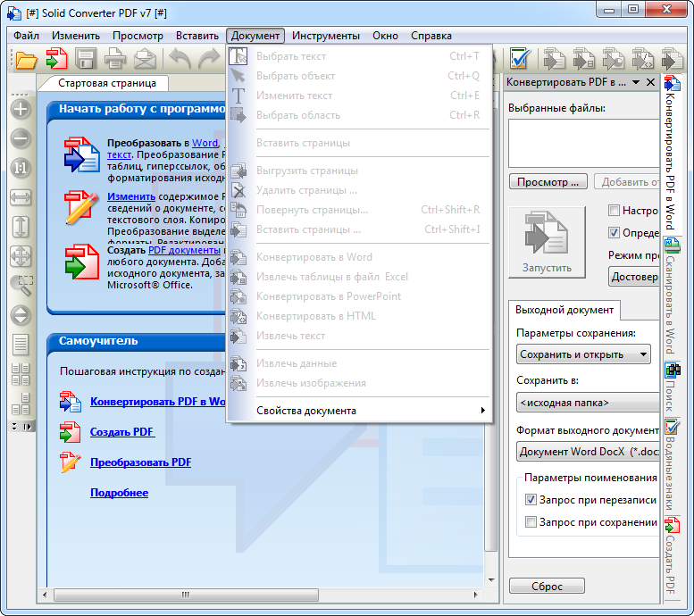Click the Save floppy disk icon
This screenshot has width=694, height=616.
(86, 59)
